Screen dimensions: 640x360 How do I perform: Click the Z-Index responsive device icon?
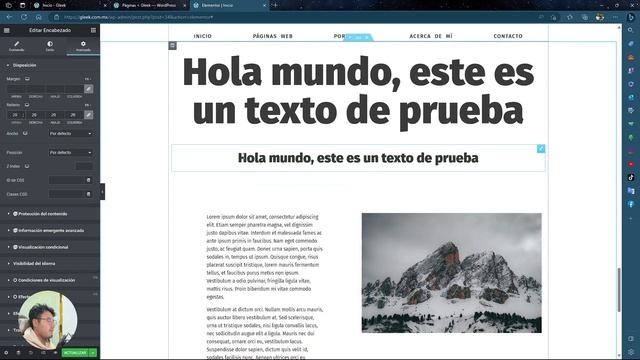click(27, 166)
